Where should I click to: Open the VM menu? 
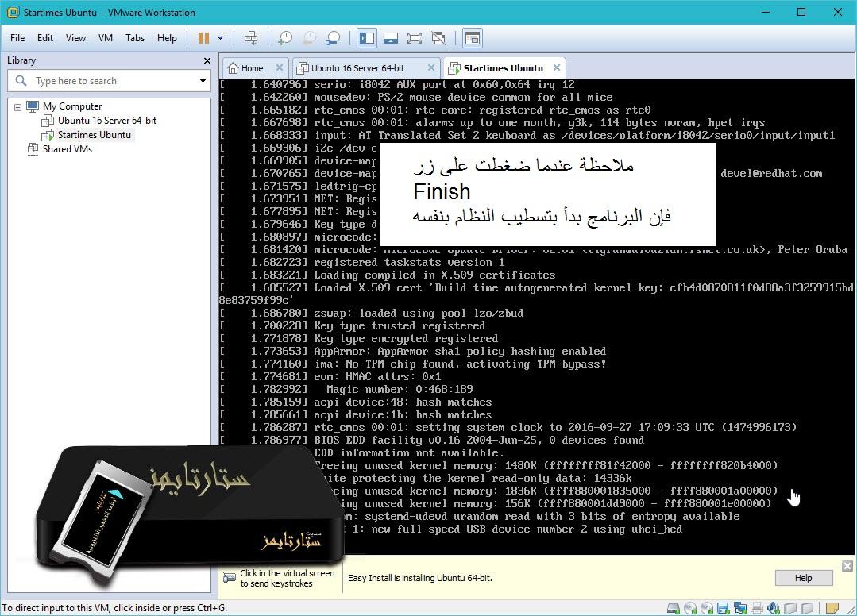coord(104,37)
